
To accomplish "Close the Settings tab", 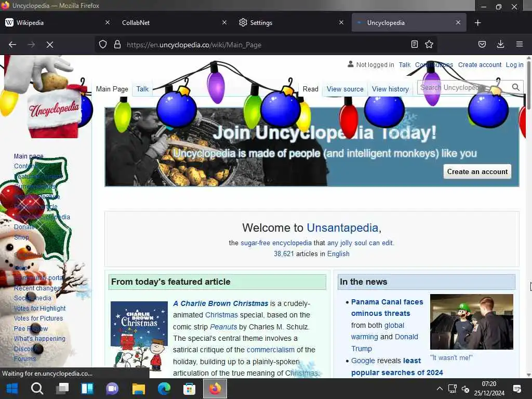I will [x=341, y=22].
